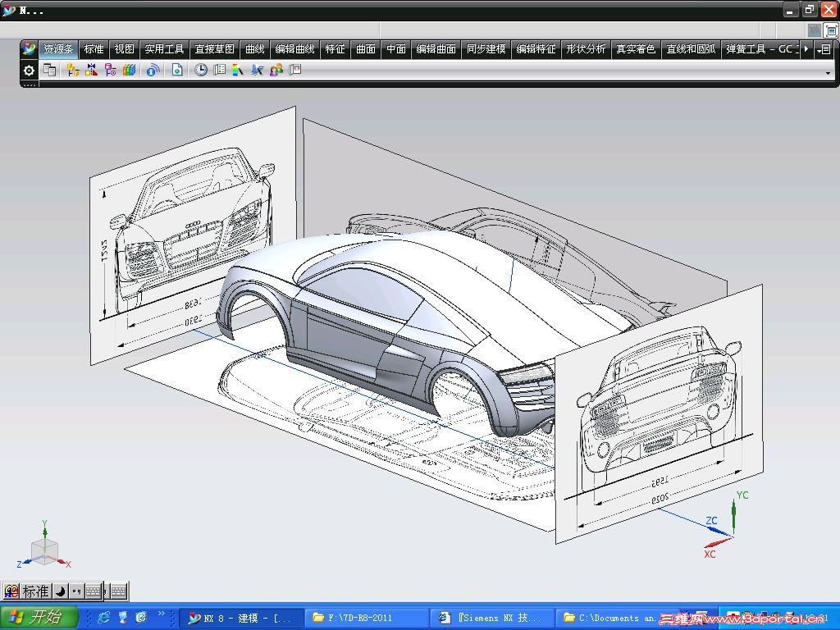
Task: Click the grayed icon left of full screen button
Action: tap(815, 30)
